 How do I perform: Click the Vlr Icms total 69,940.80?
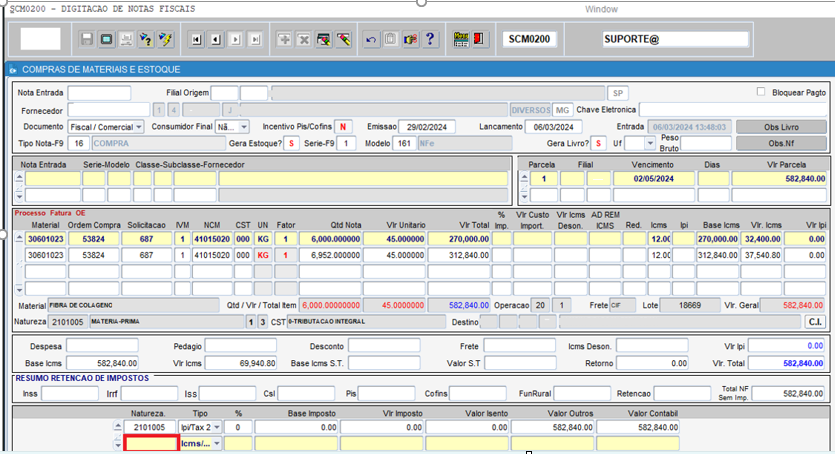tap(241, 364)
